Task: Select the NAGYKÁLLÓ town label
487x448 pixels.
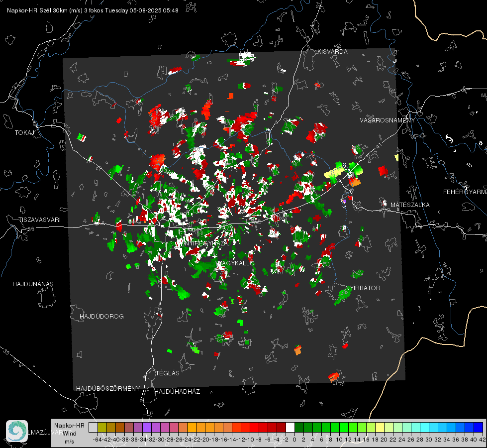Action: point(236,263)
